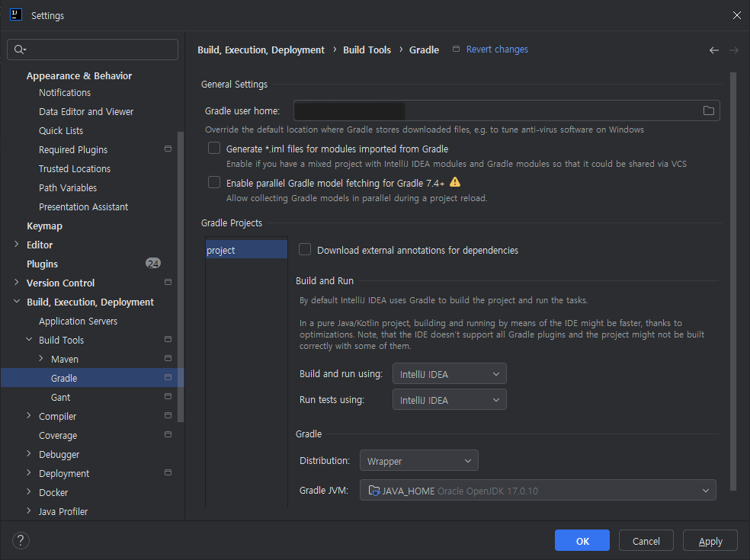Collapse Build, Execution, Deployment node
Screen dimensions: 750x560
click(17, 301)
